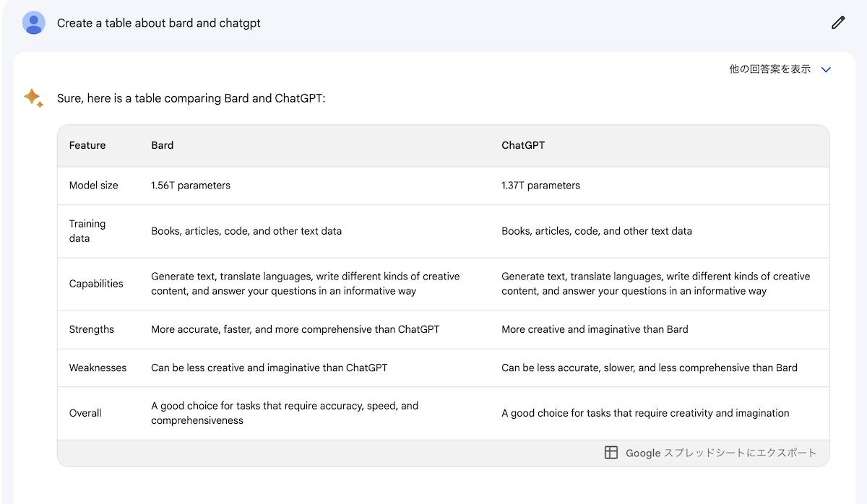The height and width of the screenshot is (504, 867).
Task: Click the 'ChatGPT' column header
Action: (x=523, y=145)
